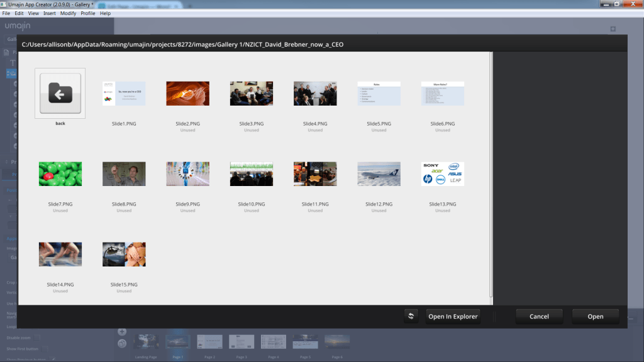Click the Landing Page thumbnail in page strip

[146, 342]
